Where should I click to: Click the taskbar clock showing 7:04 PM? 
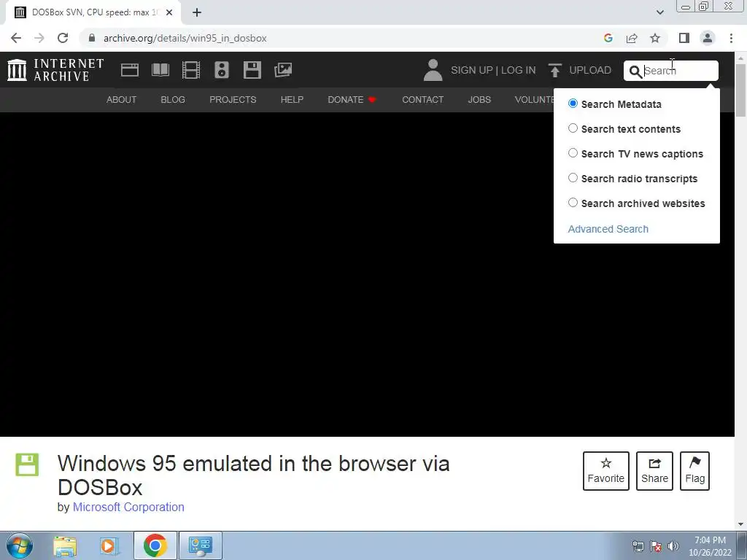709,546
